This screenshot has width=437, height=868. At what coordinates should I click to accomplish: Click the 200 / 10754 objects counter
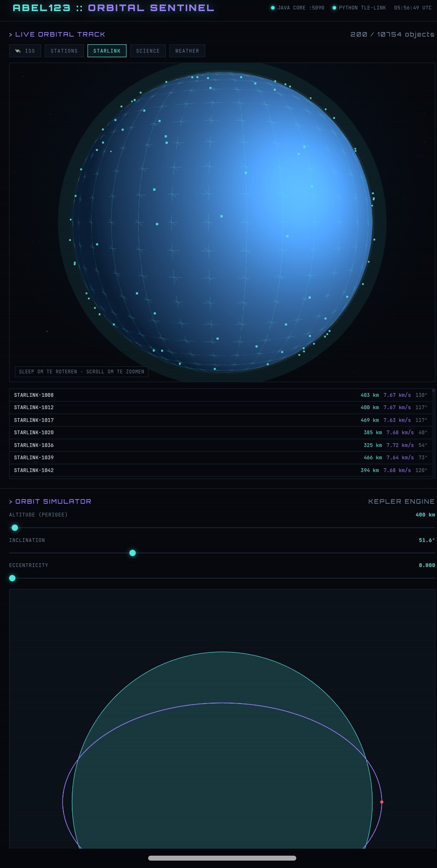[392, 35]
